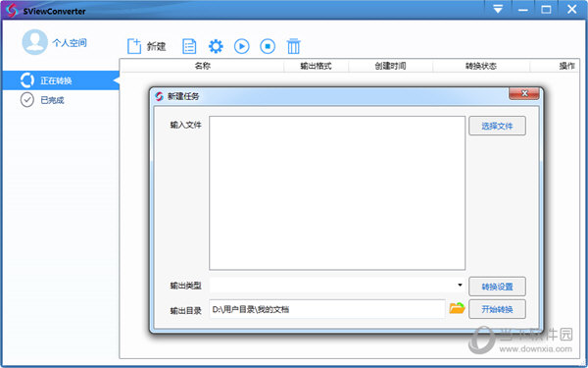
Task: Click the 新建任务 dialog logo icon
Action: [x=159, y=96]
